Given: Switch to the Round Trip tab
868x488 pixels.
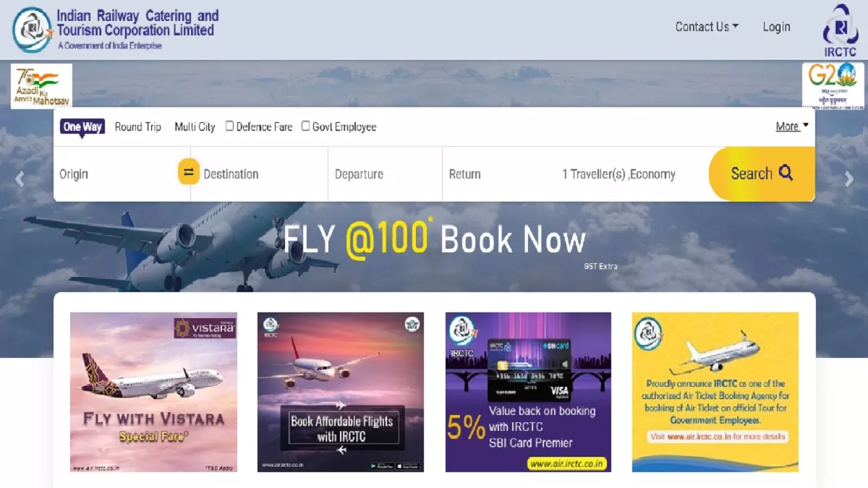Looking at the screenshot, I should [138, 127].
